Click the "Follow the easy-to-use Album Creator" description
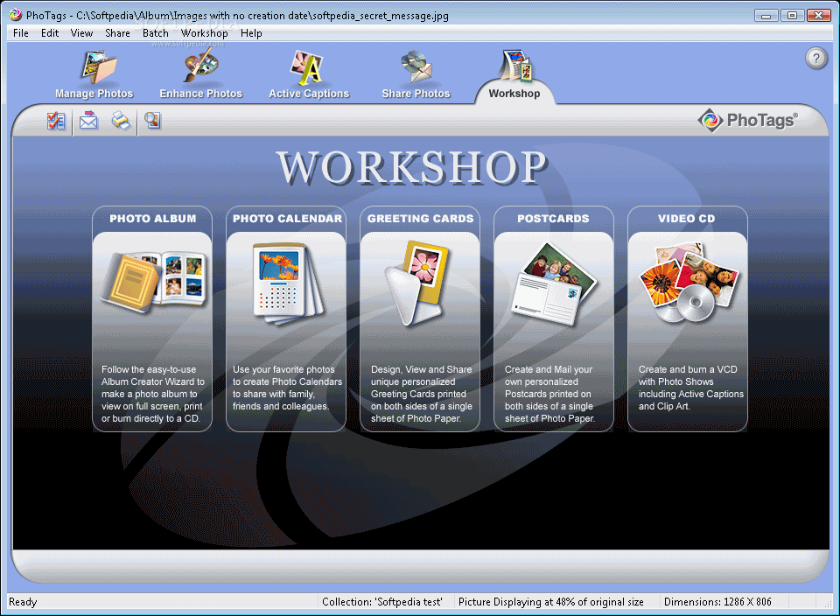 [x=152, y=395]
